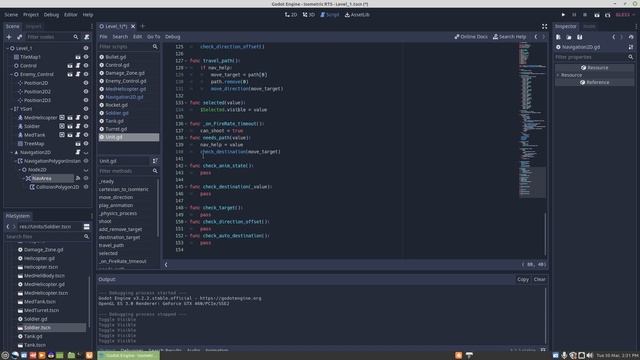Open the Debug menu in top bar
640x360 pixels.
(51, 15)
